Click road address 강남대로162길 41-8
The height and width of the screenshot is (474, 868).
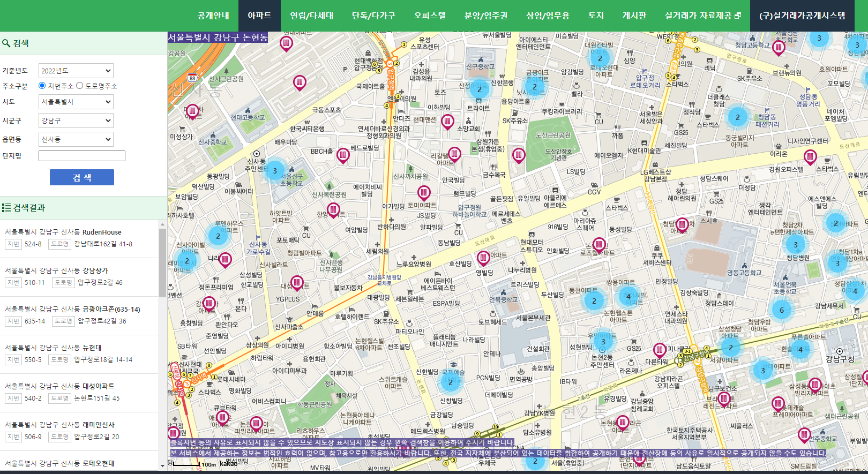pyautogui.click(x=103, y=244)
